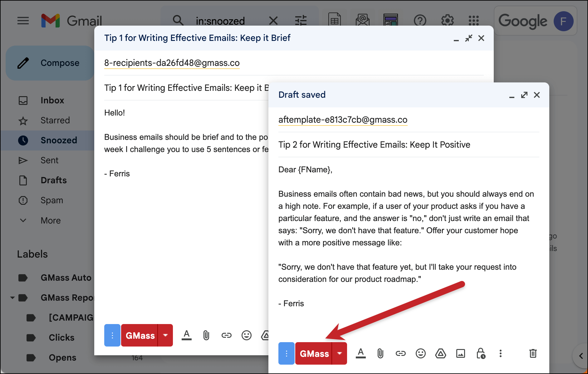Click the Tip 2 subject field
The width and height of the screenshot is (588, 374).
coord(409,145)
